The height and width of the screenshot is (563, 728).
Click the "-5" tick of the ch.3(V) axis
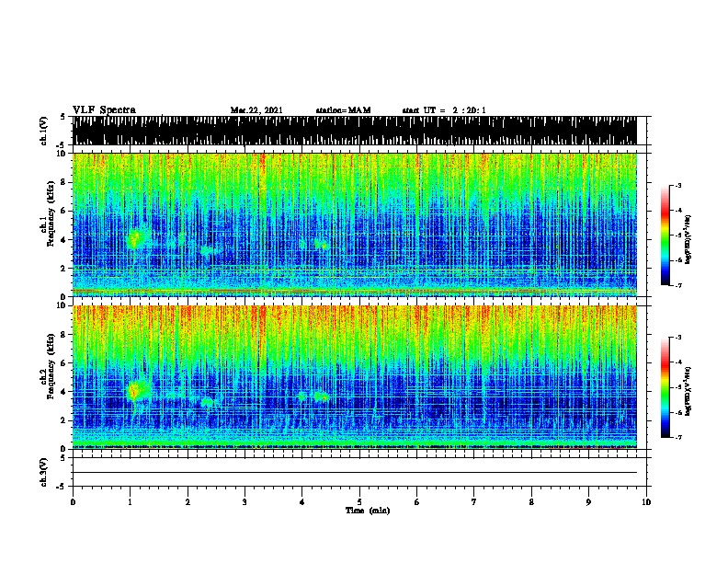63,487
